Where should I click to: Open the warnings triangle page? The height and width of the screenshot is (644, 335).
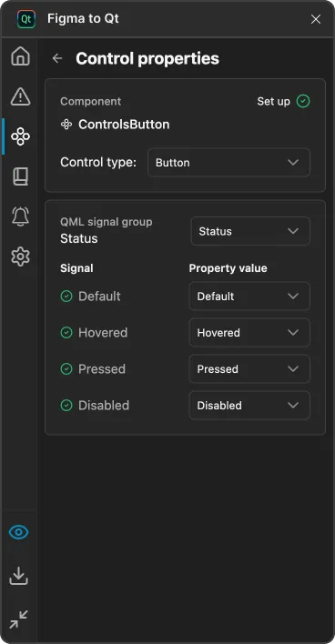[x=21, y=96]
